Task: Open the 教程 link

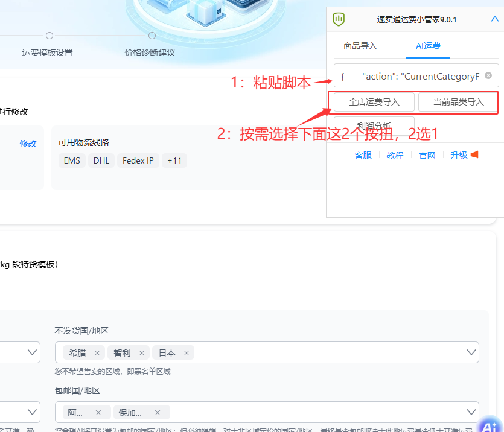Action: [395, 156]
